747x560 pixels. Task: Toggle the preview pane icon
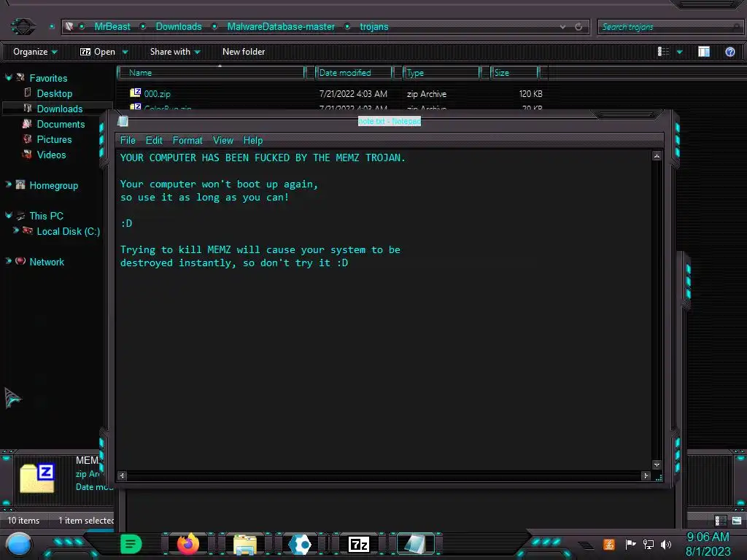coord(704,52)
